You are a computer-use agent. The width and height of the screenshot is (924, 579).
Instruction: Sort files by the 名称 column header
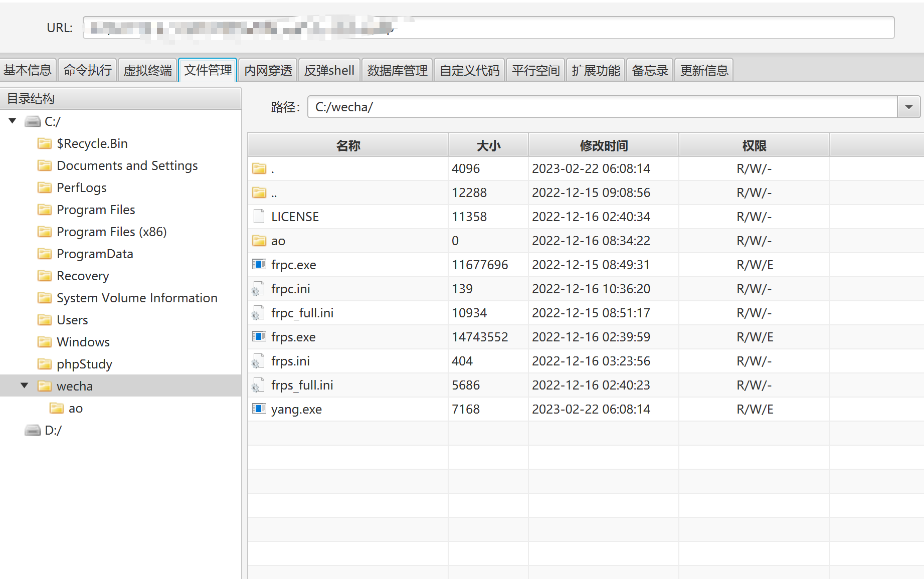point(348,145)
